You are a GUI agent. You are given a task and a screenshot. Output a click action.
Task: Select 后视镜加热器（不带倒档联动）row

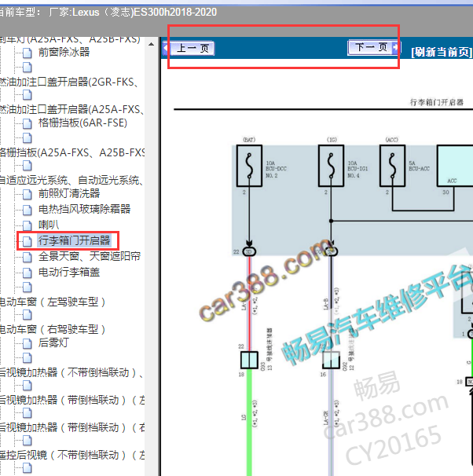click(71, 372)
